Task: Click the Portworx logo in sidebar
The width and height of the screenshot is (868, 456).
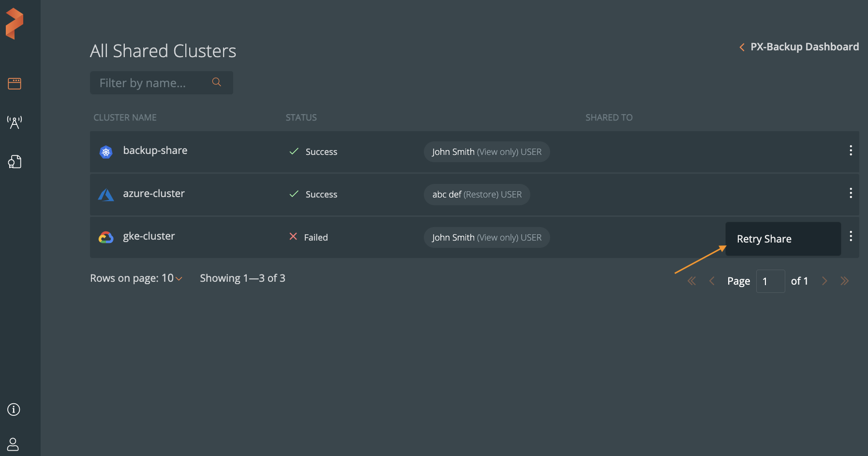Action: pos(15,24)
